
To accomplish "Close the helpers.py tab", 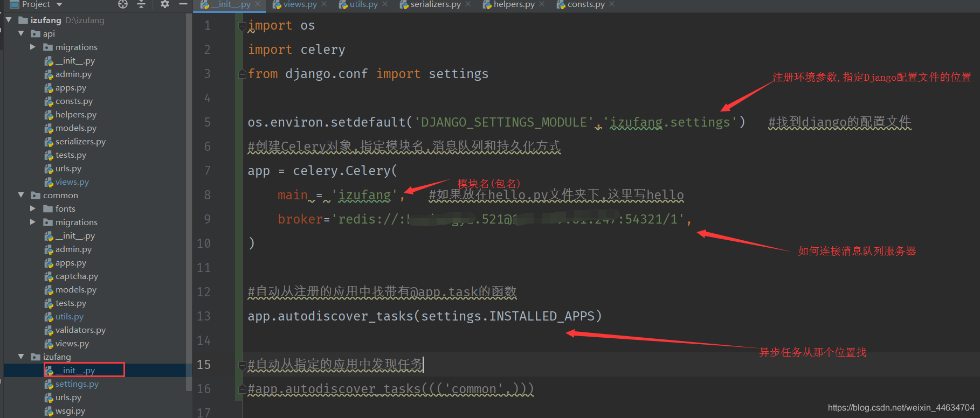I will tap(542, 4).
